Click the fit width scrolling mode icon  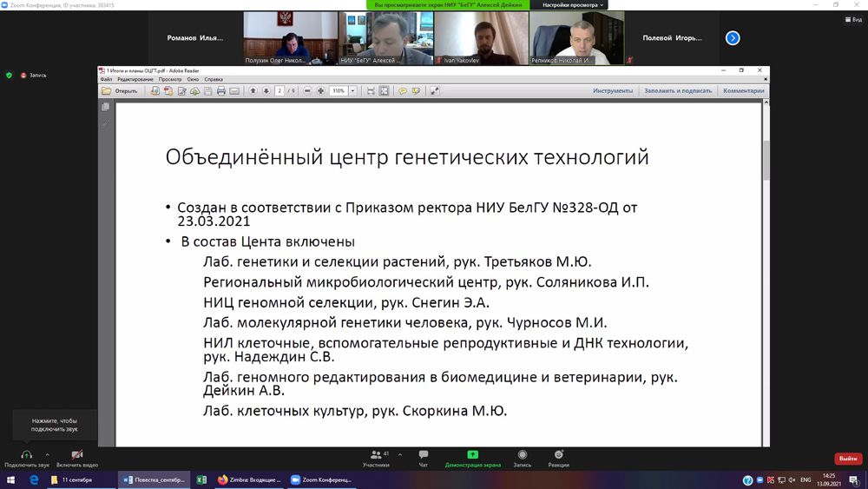pyautogui.click(x=371, y=91)
